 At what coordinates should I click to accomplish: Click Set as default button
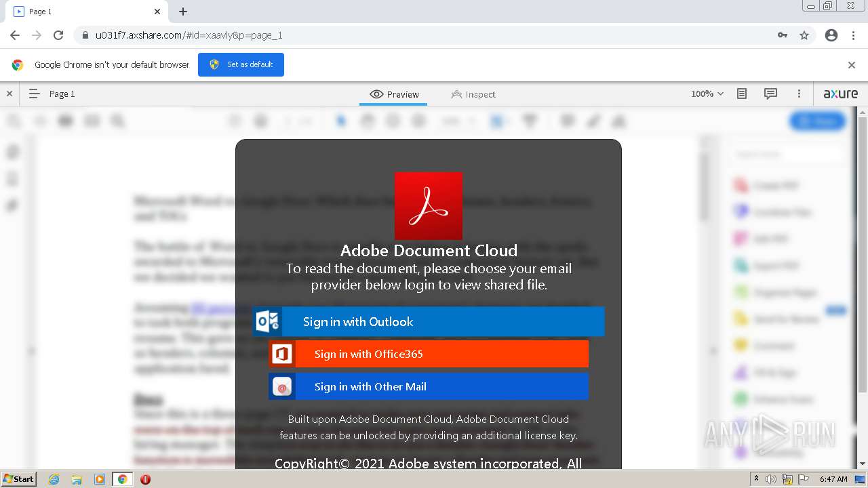[x=241, y=64]
